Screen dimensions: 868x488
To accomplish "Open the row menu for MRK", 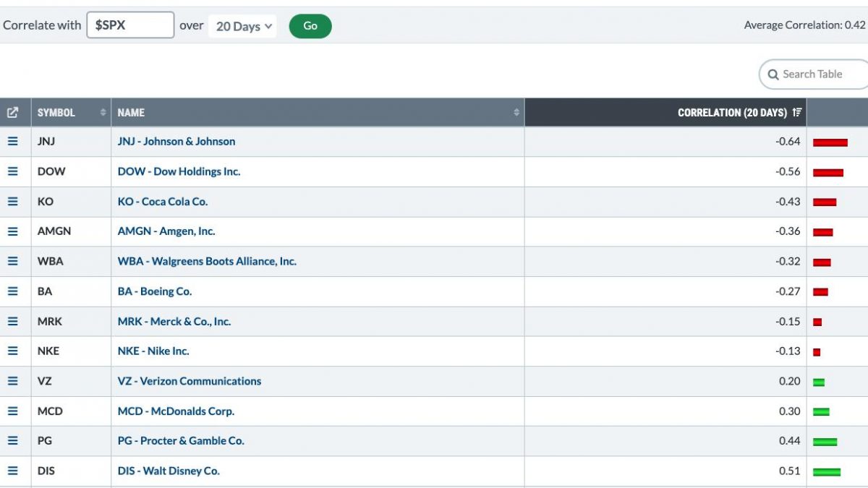I will point(13,321).
